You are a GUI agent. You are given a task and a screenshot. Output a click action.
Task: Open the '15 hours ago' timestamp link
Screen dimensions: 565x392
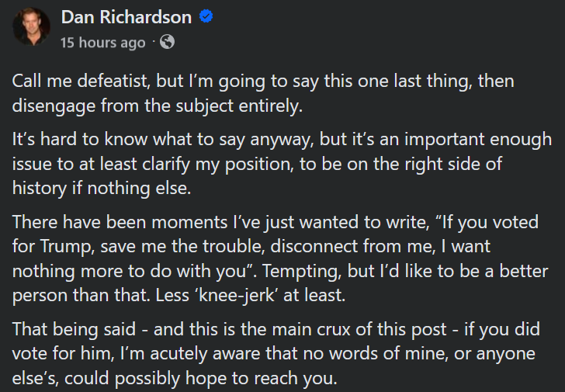[x=102, y=43]
